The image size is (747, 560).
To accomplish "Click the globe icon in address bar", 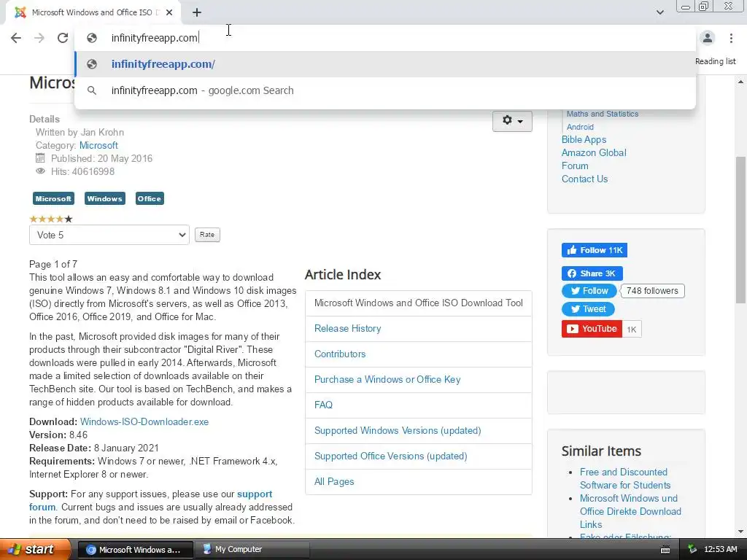I will point(92,38).
